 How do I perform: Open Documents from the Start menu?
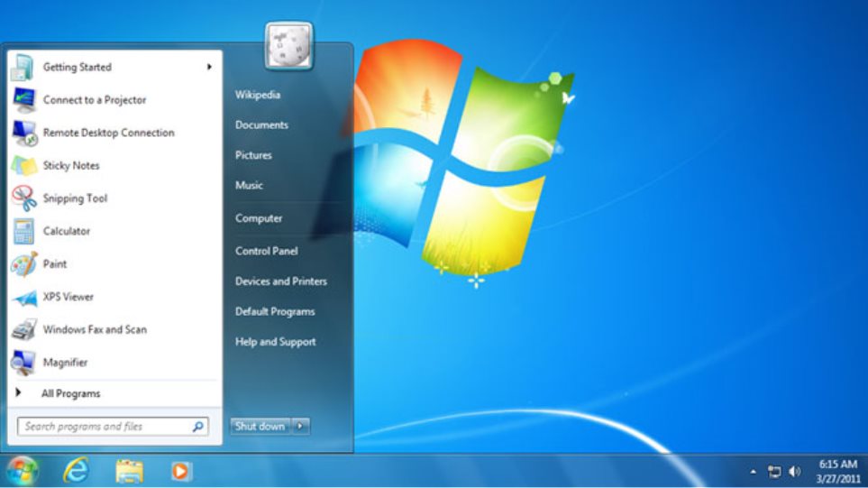pos(261,125)
